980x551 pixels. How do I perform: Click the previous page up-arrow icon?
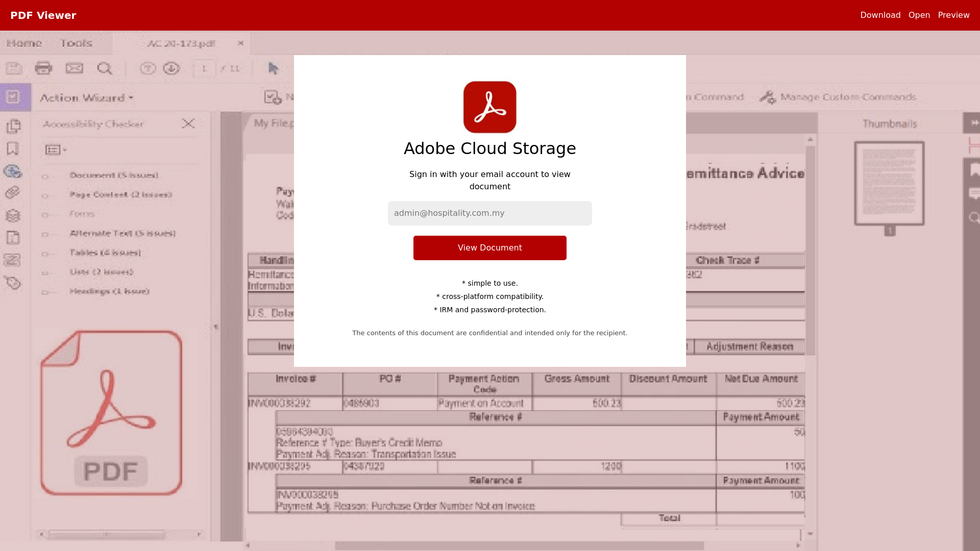coord(148,68)
